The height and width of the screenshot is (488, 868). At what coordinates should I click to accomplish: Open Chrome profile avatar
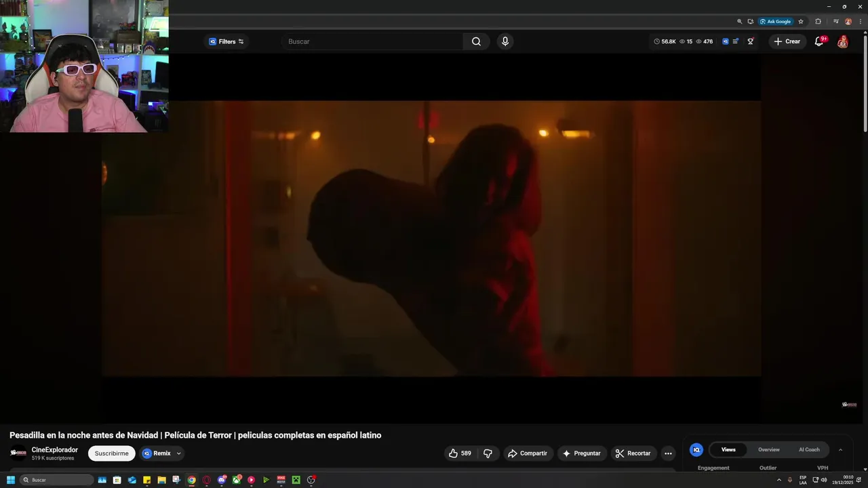[848, 21]
